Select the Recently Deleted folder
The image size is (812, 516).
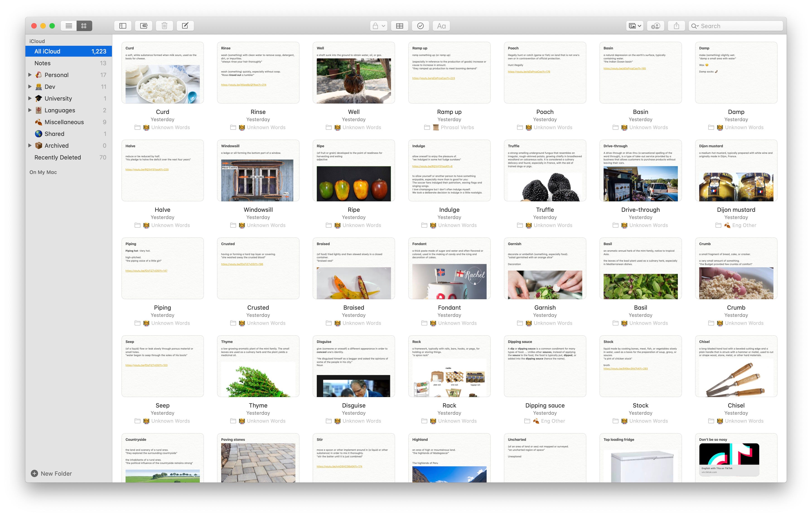point(58,157)
